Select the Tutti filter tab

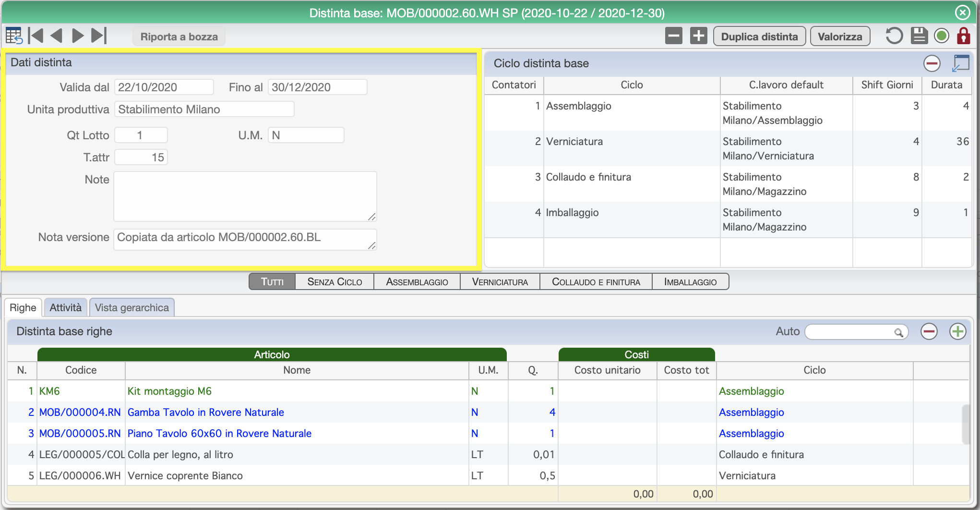(x=272, y=282)
